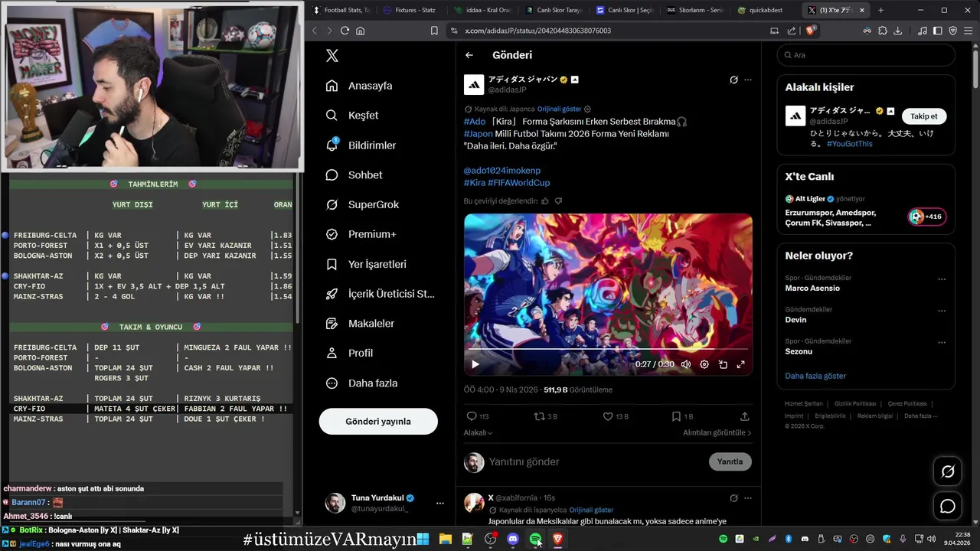Expand the Alakalı reply sort dropdown
This screenshot has height=551, width=980.
click(x=479, y=432)
